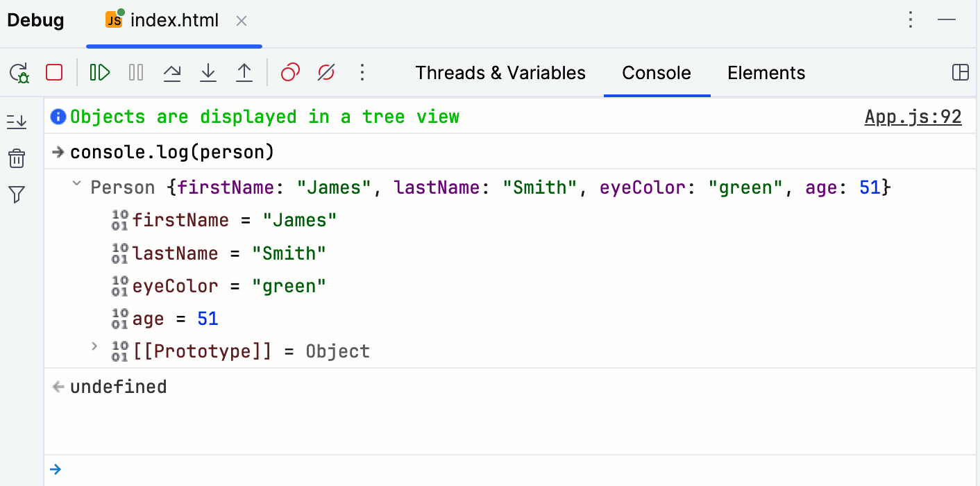The width and height of the screenshot is (980, 486).
Task: Switch to the Threads & Variables tab
Action: click(500, 72)
